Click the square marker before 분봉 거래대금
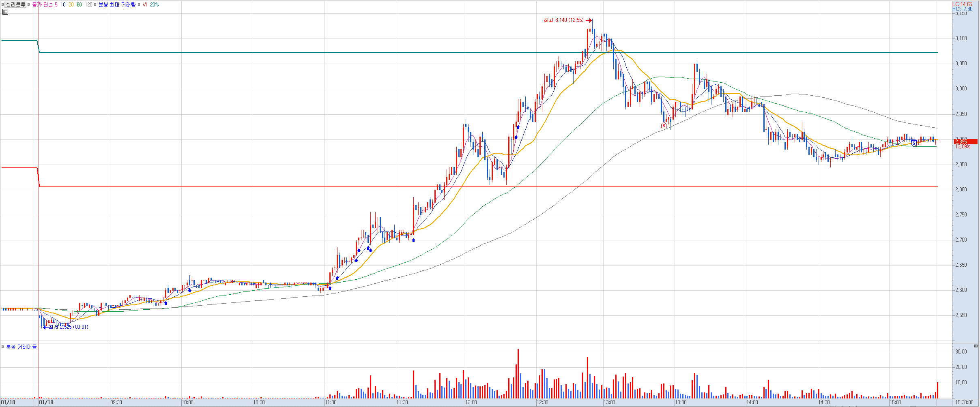 [x=2, y=347]
